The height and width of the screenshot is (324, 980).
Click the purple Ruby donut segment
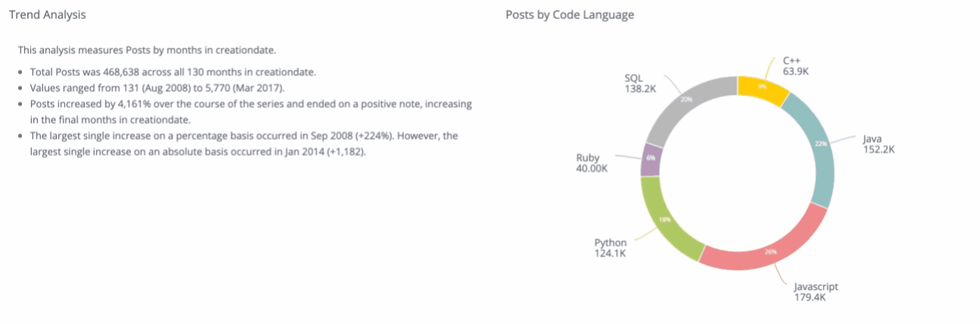652,160
